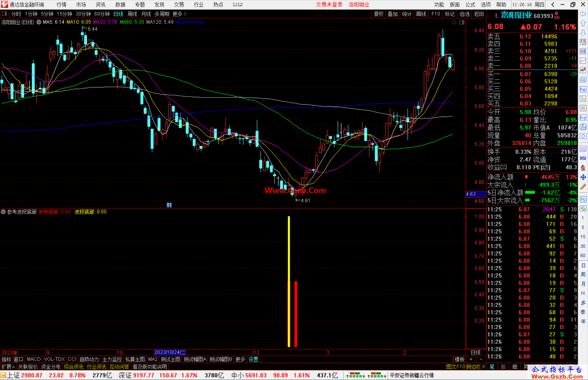Click the 设置 settings link
The height and width of the screenshot is (380, 588).
click(x=253, y=359)
